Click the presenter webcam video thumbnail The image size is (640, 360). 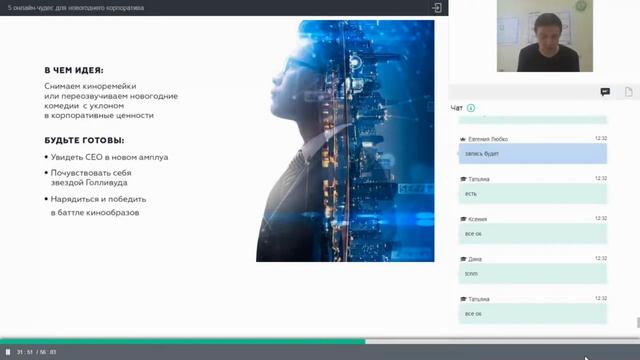(544, 36)
